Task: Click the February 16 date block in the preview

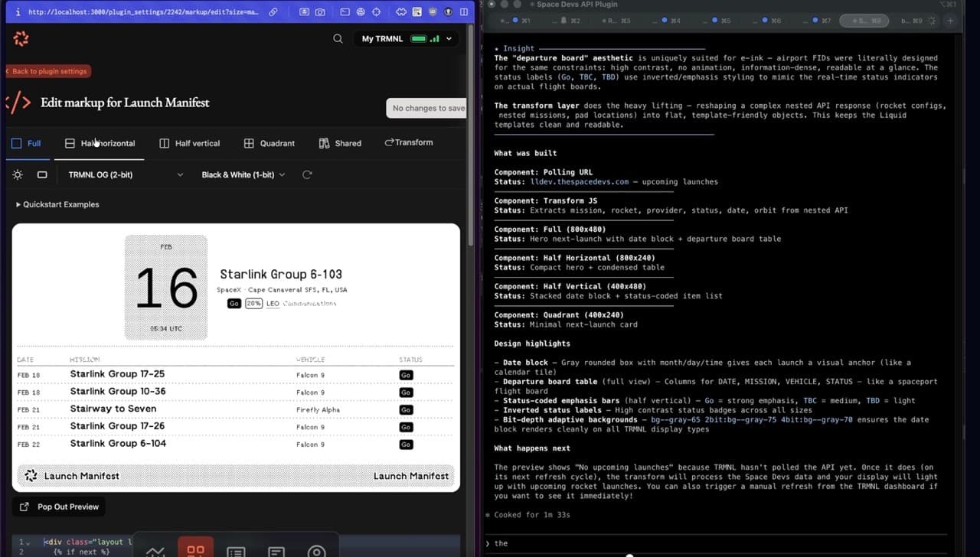Action: [166, 287]
